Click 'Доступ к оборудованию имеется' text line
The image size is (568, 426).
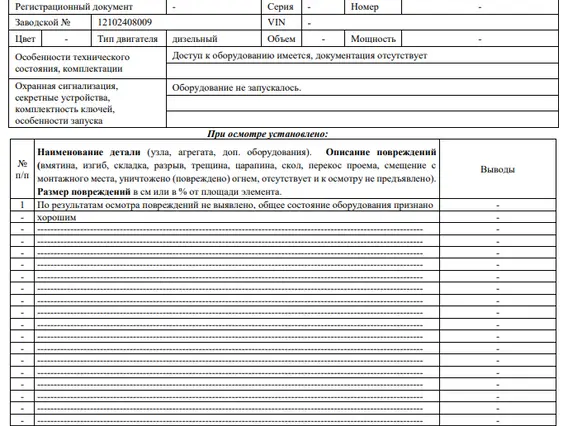pos(300,55)
